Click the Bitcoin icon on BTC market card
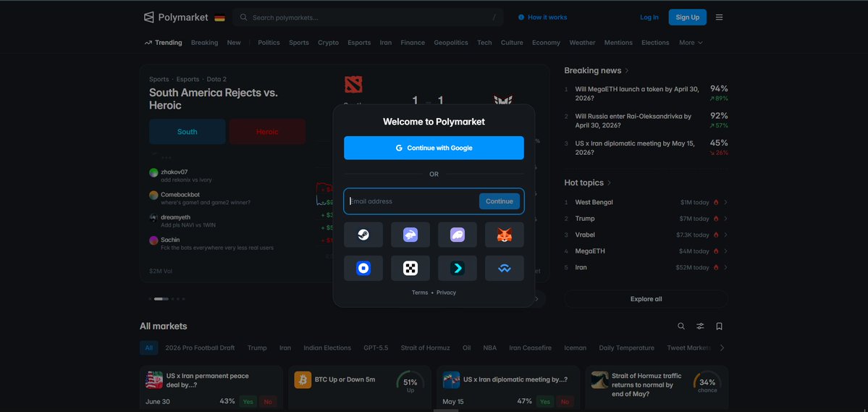 tap(303, 380)
